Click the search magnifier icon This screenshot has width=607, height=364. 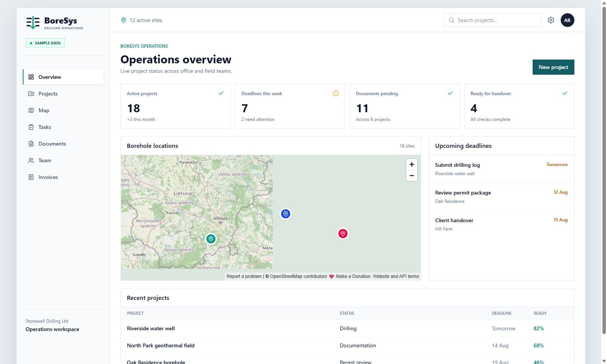click(x=451, y=20)
